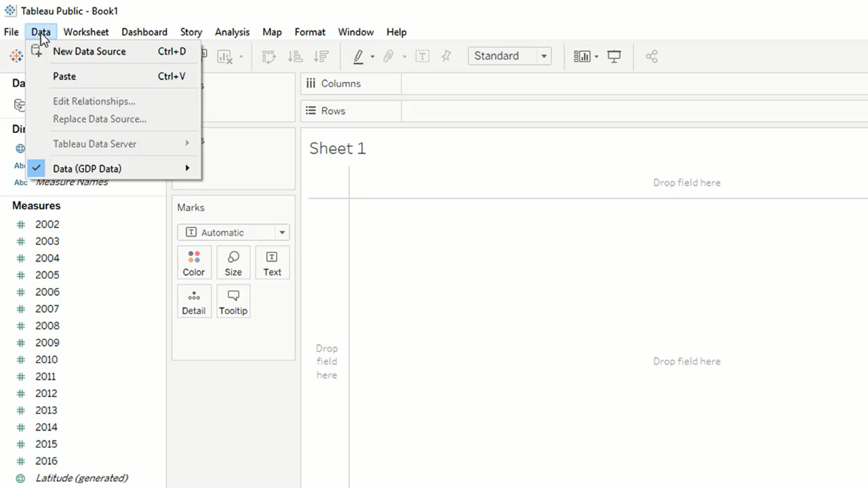
Task: Select the 2010 measure field
Action: click(x=46, y=360)
